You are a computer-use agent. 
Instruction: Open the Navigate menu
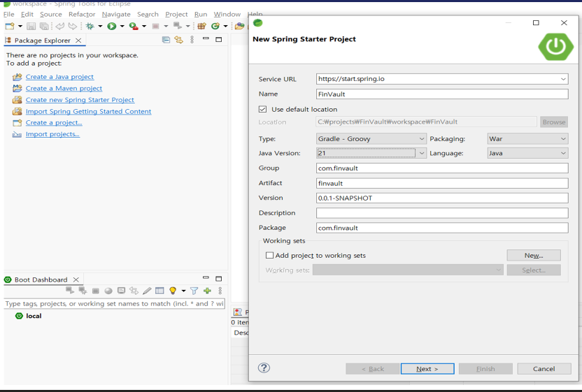[116, 14]
